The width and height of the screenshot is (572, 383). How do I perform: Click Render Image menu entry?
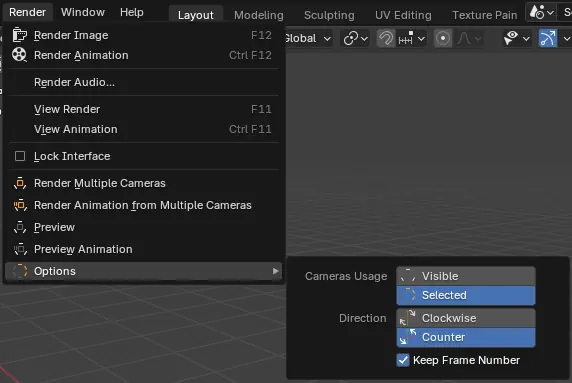143,35
